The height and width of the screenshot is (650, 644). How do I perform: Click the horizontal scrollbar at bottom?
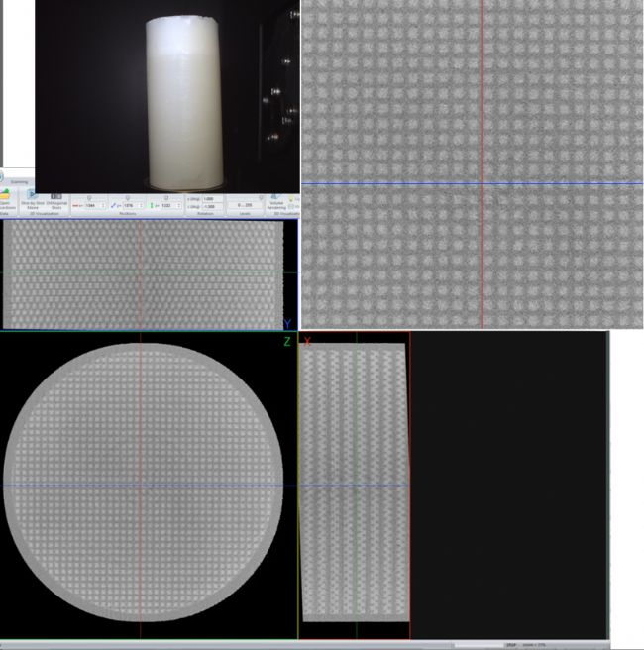click(x=476, y=645)
